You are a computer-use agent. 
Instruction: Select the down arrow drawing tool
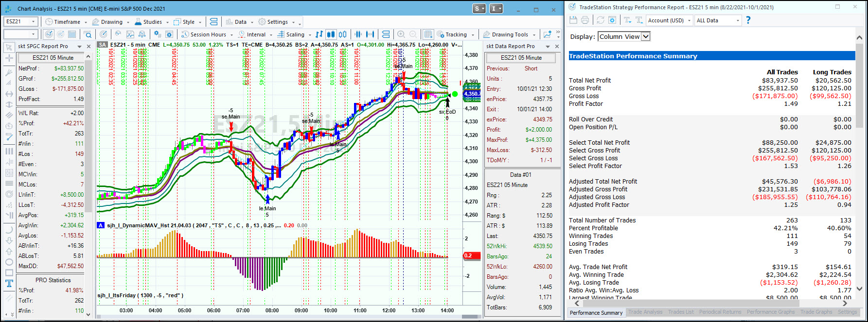pos(9,240)
